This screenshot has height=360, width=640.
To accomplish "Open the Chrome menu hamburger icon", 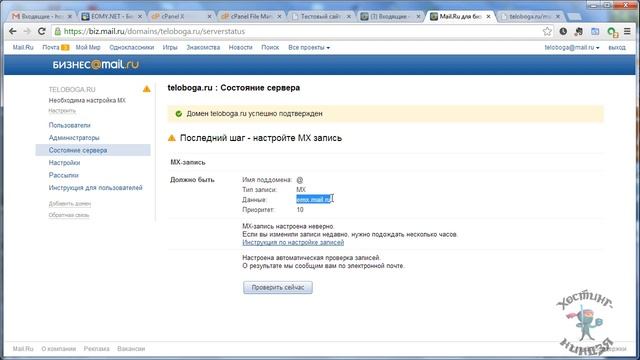I will click(x=627, y=31).
